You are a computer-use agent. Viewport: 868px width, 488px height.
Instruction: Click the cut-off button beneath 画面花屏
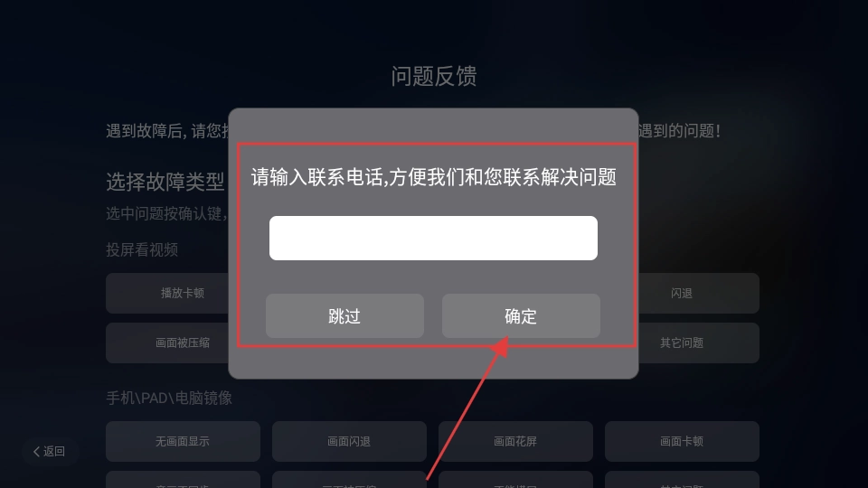tap(516, 479)
